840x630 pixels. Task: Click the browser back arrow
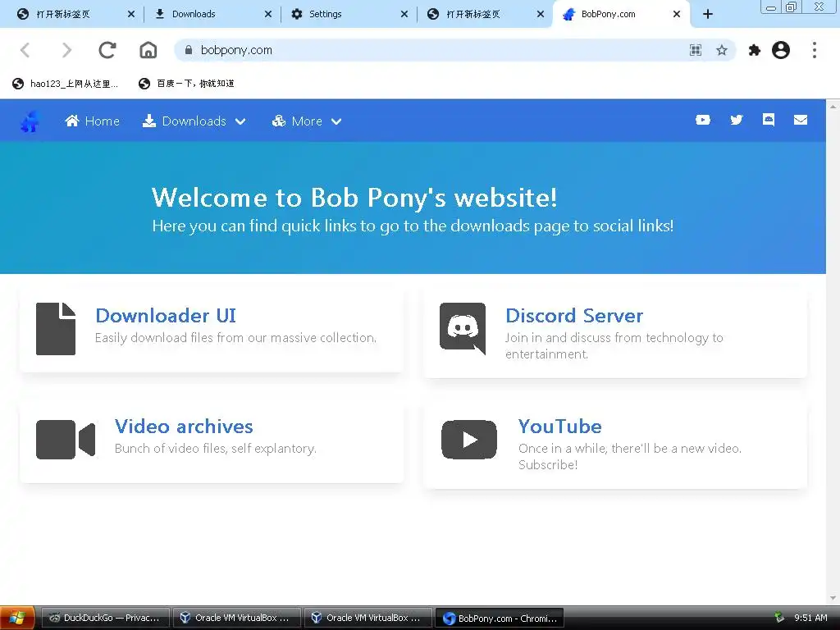[25, 50]
